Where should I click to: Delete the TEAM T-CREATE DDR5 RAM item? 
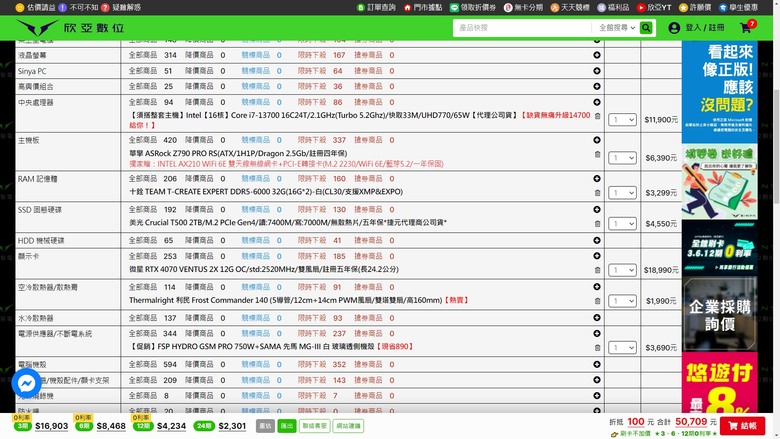coord(597,192)
